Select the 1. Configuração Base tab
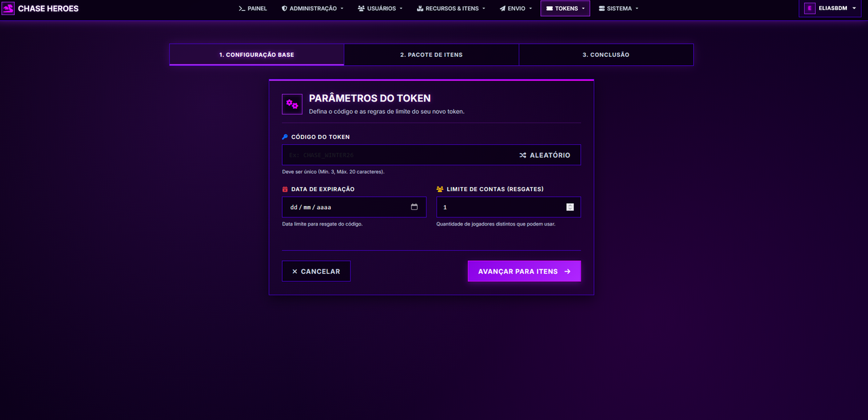 256,54
